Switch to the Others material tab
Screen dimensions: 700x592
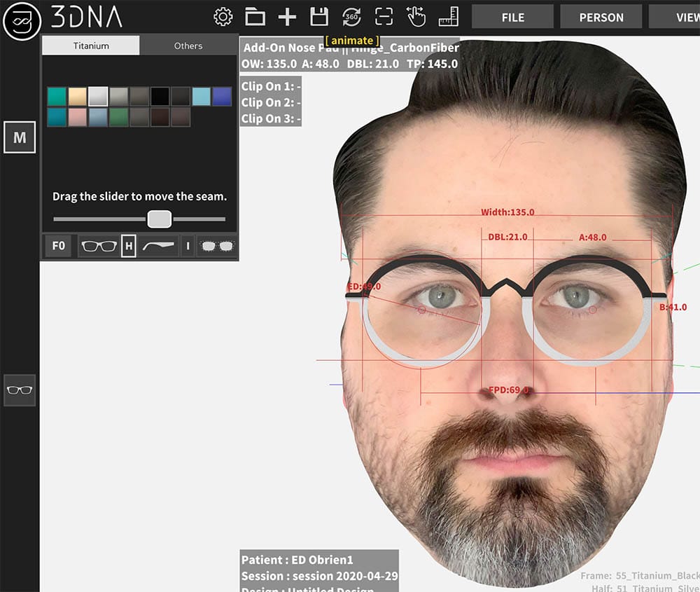[188, 46]
